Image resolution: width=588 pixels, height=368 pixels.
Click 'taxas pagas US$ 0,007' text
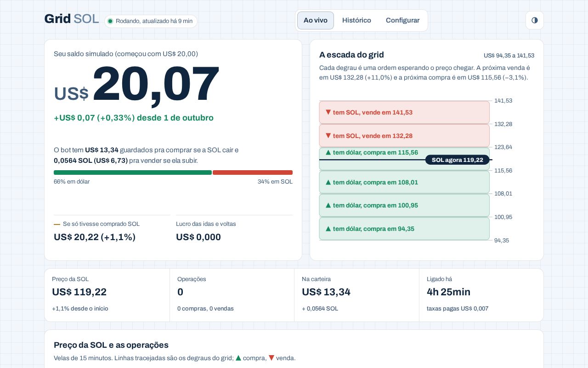point(458,309)
